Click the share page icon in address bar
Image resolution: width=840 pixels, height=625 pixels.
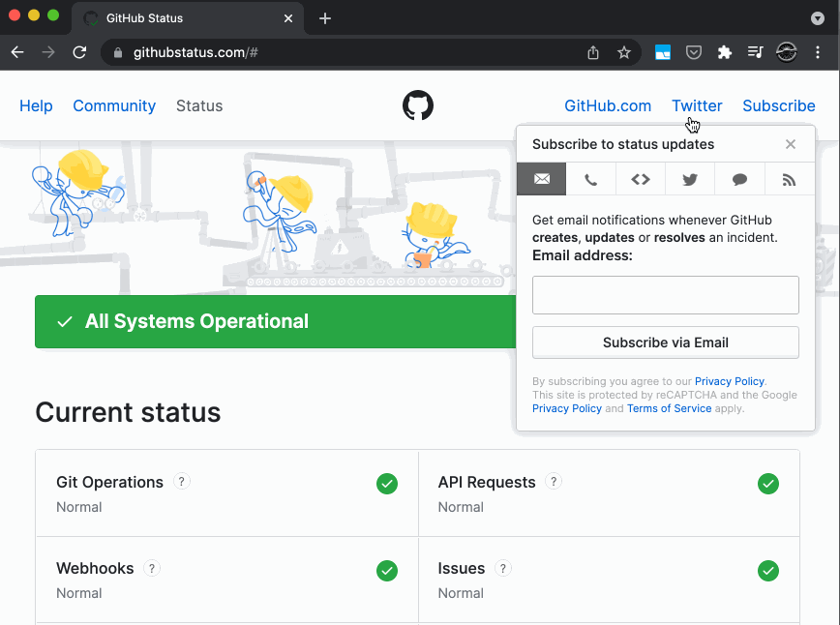[593, 52]
